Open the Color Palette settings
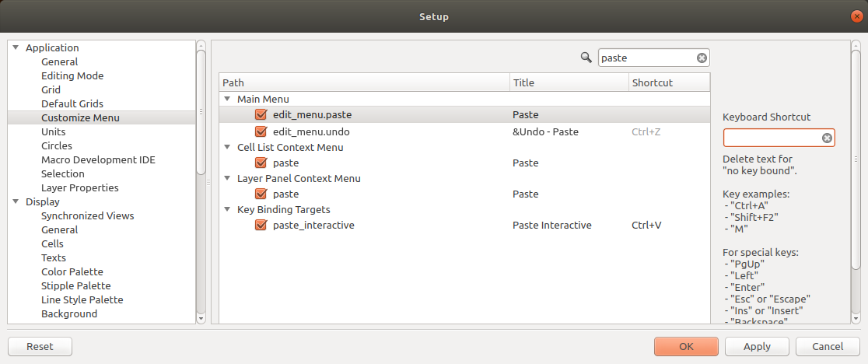This screenshot has width=868, height=364. 72,271
